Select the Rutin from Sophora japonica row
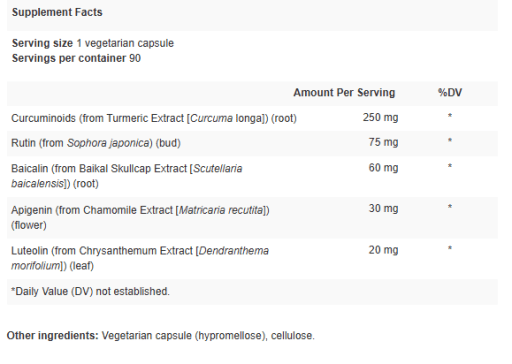The height and width of the screenshot is (364, 512). click(x=252, y=143)
